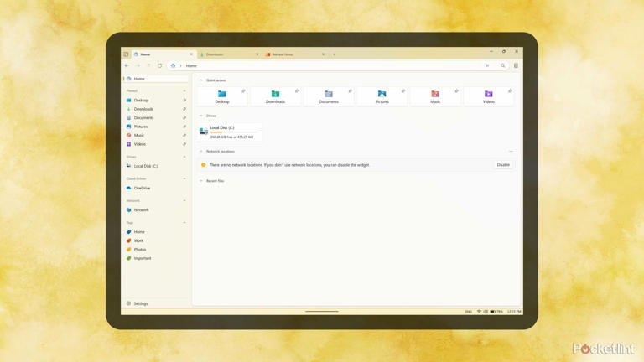Click the forward arrow in the navigation bar
This screenshot has width=644, height=362.
[138, 65]
